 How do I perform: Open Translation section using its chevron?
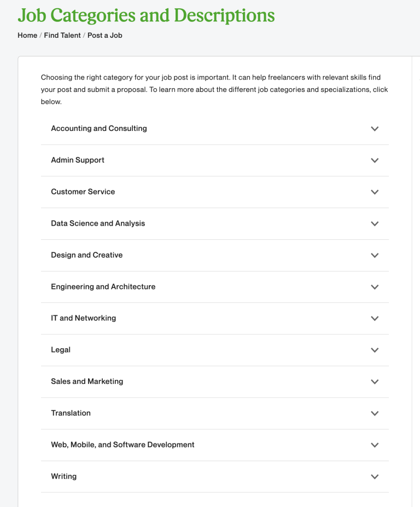(375, 413)
